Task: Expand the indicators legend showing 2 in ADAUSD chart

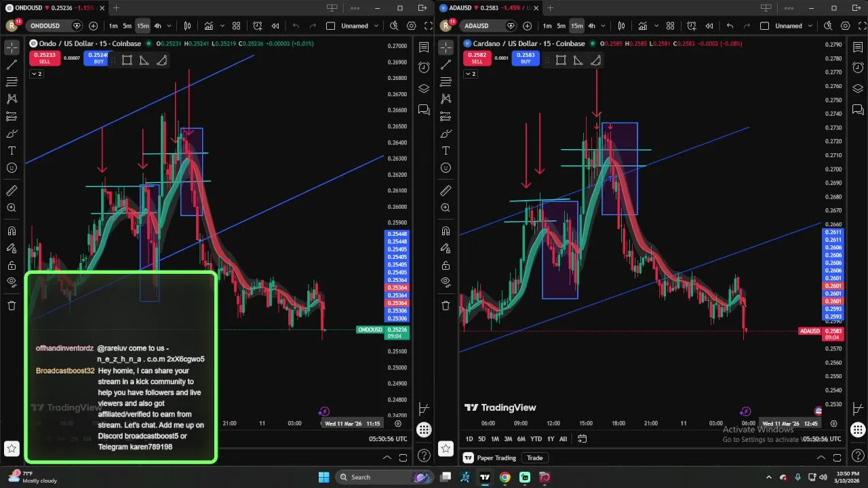Action: [470, 74]
